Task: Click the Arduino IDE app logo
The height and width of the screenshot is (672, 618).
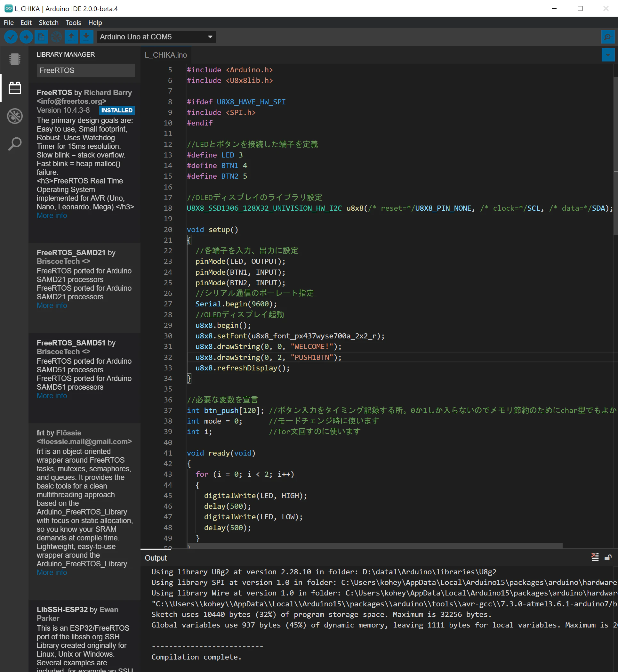Action: click(8, 9)
